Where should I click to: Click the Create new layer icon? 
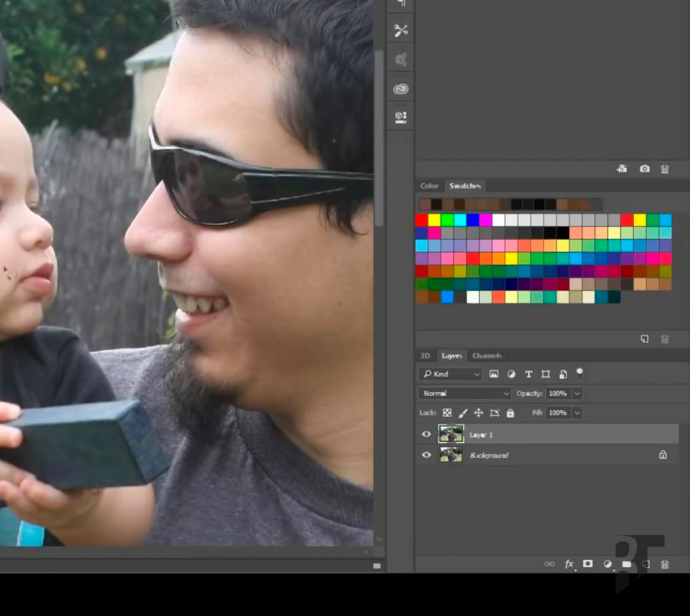click(646, 564)
